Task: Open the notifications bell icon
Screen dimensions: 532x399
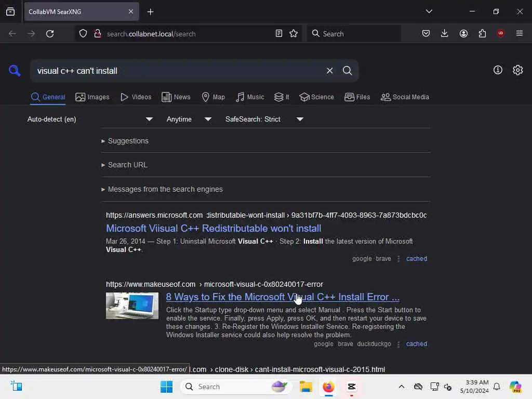Action: (x=496, y=387)
